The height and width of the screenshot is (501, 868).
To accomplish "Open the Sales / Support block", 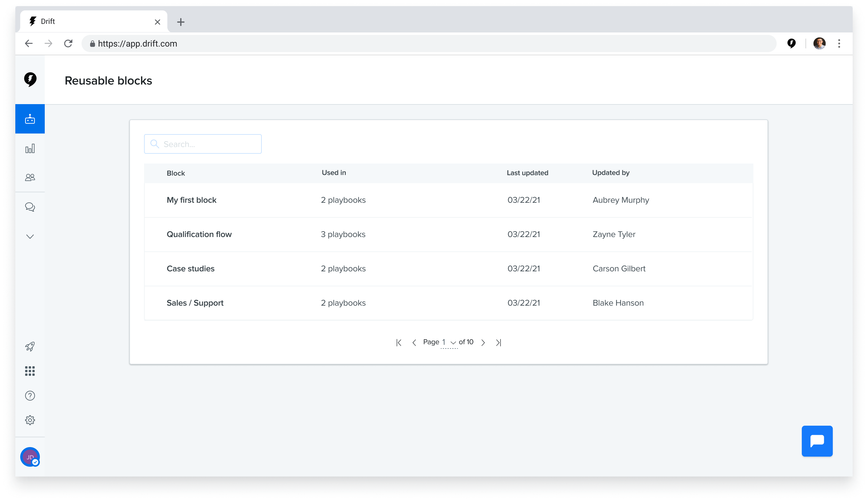I will [x=195, y=303].
